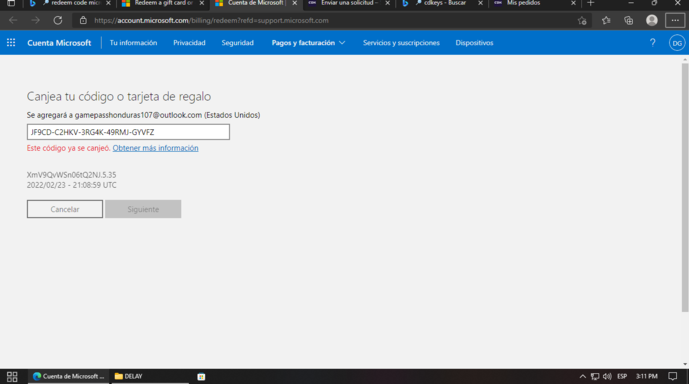689x384 pixels.
Task: Open the Microsoft apps launcher grid
Action: (11, 43)
